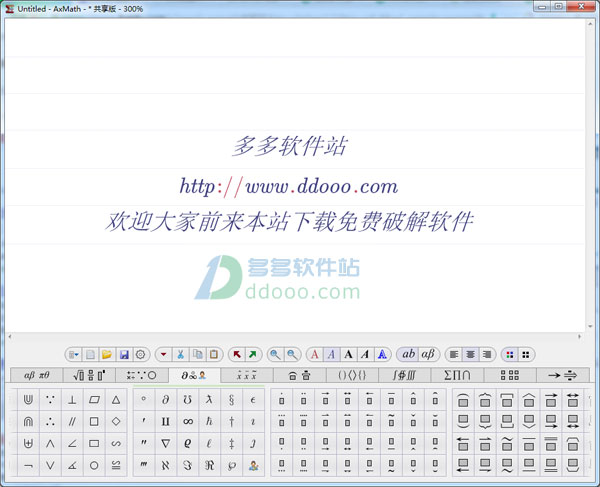This screenshot has width=600, height=487.
Task: Cut the selection with the scissors icon
Action: [x=180, y=355]
